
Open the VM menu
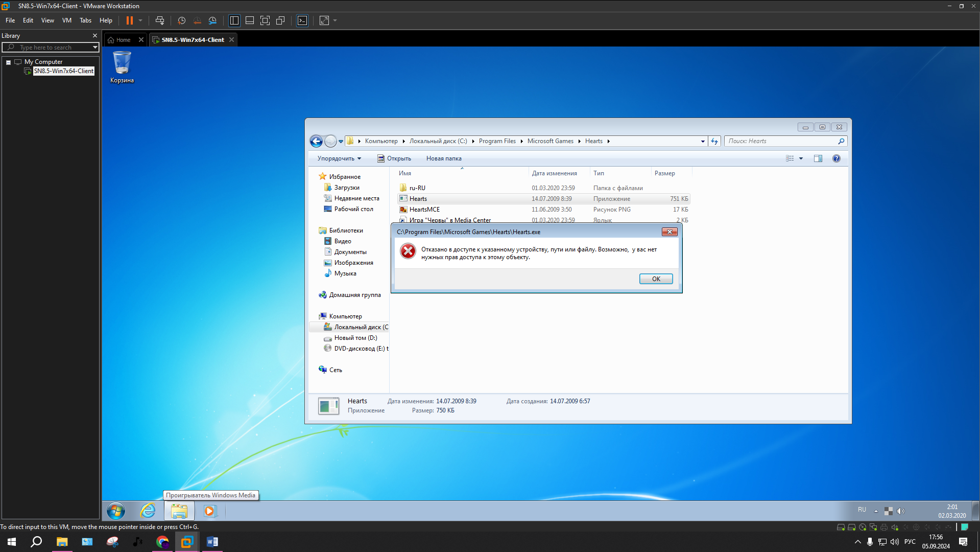(67, 20)
